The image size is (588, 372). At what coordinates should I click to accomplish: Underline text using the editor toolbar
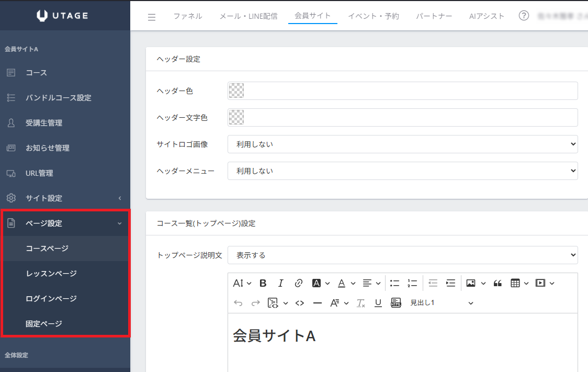click(378, 303)
